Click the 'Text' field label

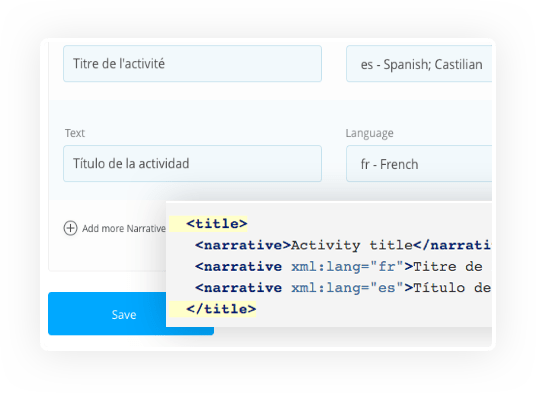coord(75,133)
